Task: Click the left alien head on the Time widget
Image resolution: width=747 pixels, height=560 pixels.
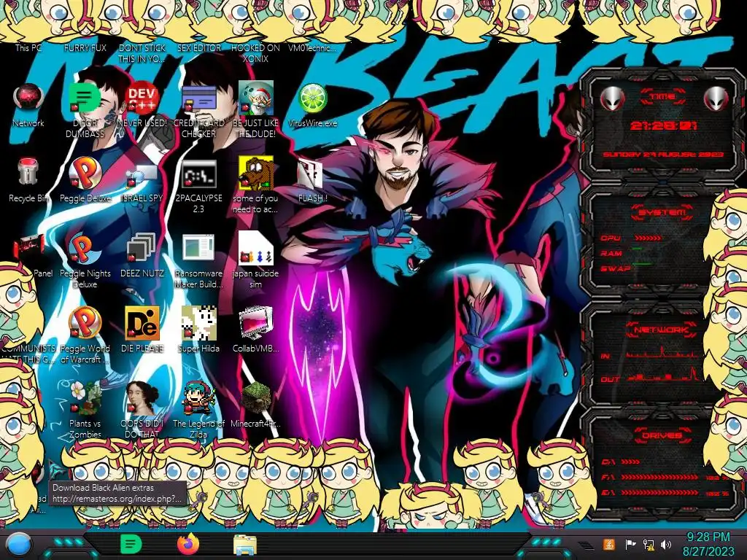Action: [x=612, y=99]
